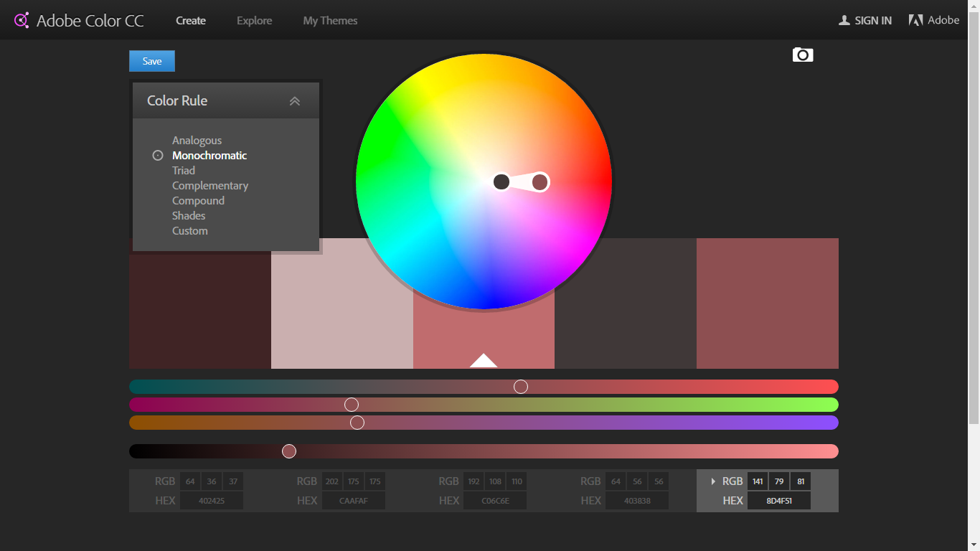Click the blue value field 37
Screen dimensions: 980x551
(x=233, y=481)
